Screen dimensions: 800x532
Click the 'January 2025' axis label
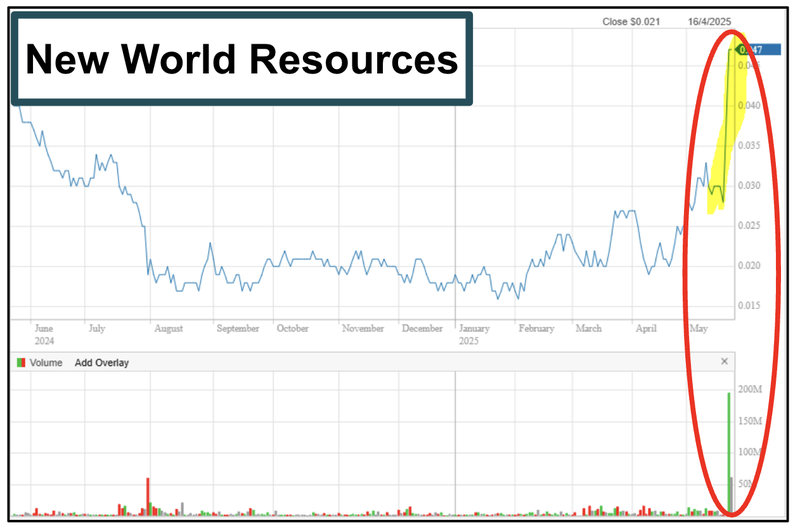(x=474, y=335)
